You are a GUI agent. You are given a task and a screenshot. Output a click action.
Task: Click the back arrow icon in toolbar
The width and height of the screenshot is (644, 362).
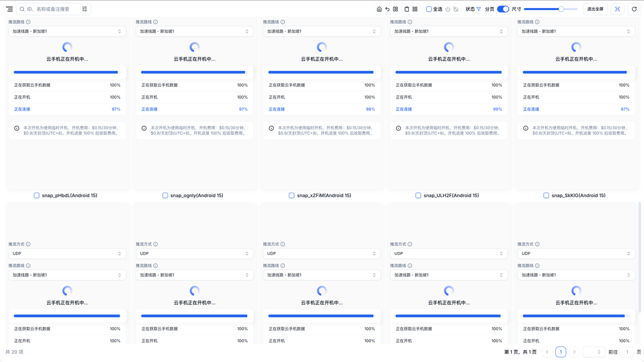pos(387,9)
